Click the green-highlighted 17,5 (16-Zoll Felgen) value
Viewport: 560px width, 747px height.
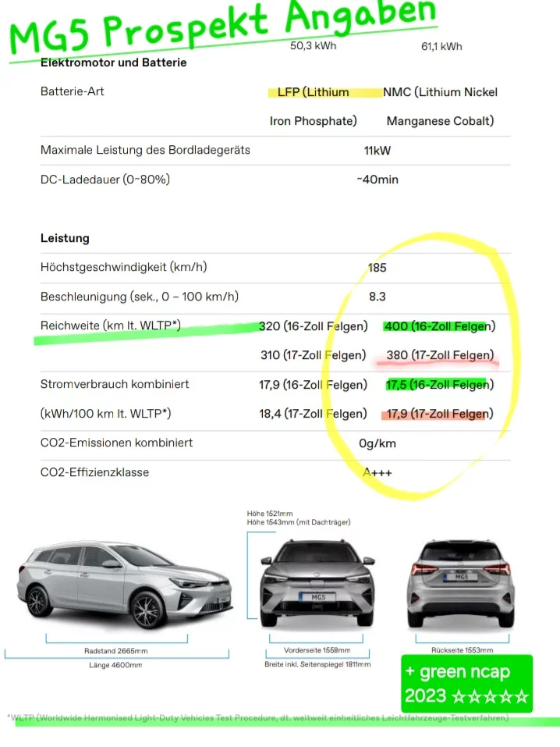point(440,384)
